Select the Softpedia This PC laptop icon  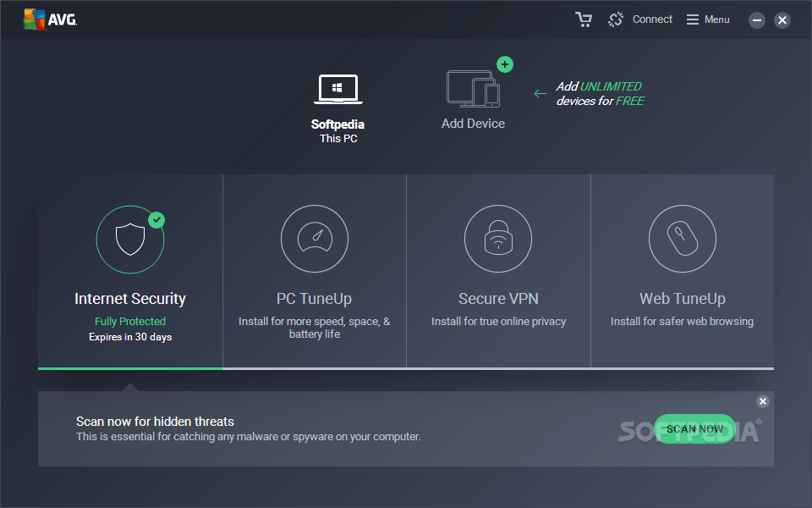tap(338, 91)
